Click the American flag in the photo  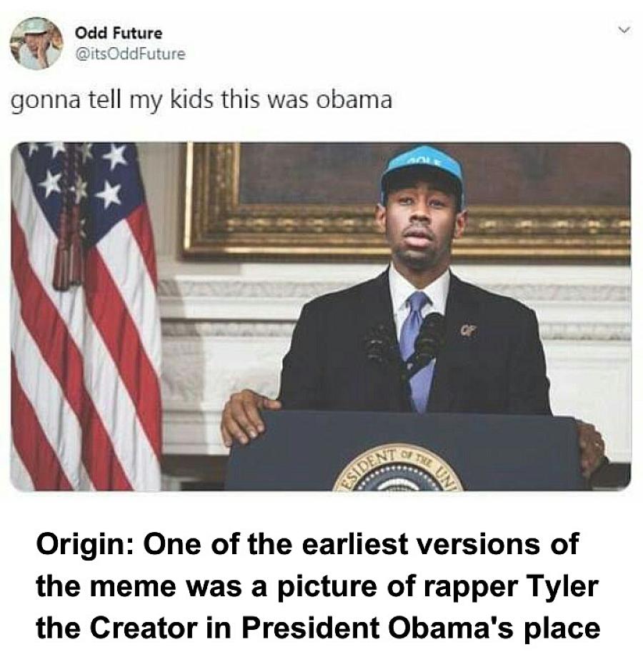point(86,316)
